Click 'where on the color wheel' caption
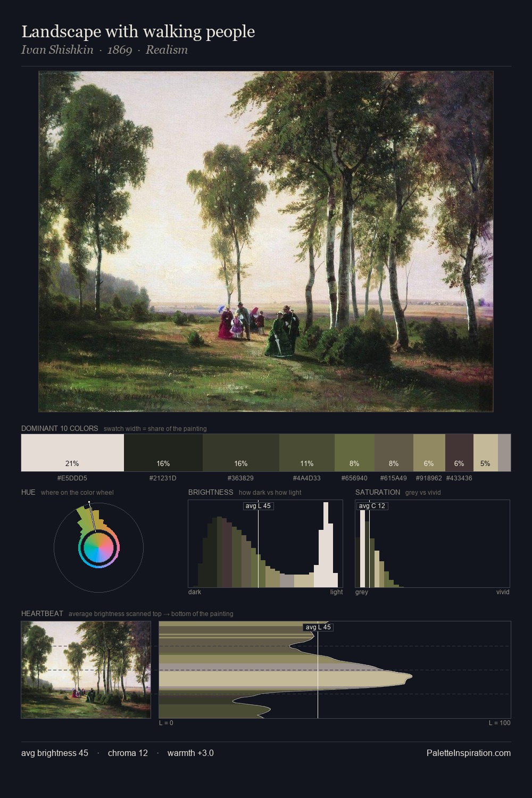Viewport: 532px width, 798px height. coord(77,493)
